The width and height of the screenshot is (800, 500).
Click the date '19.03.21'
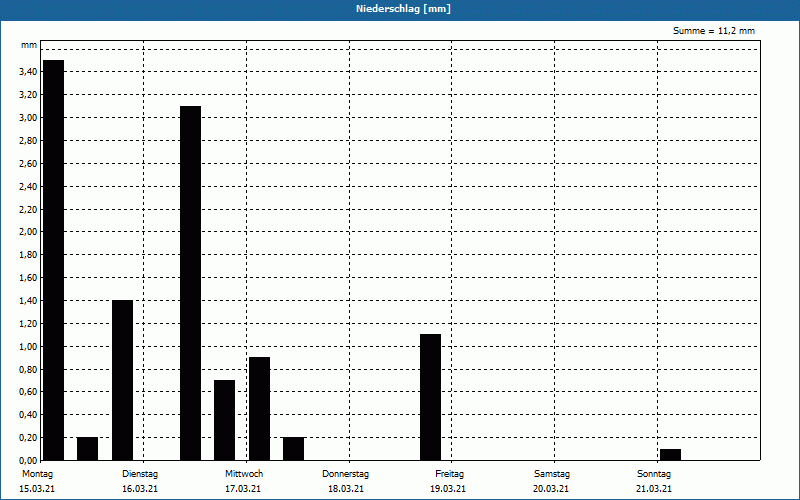click(x=448, y=489)
